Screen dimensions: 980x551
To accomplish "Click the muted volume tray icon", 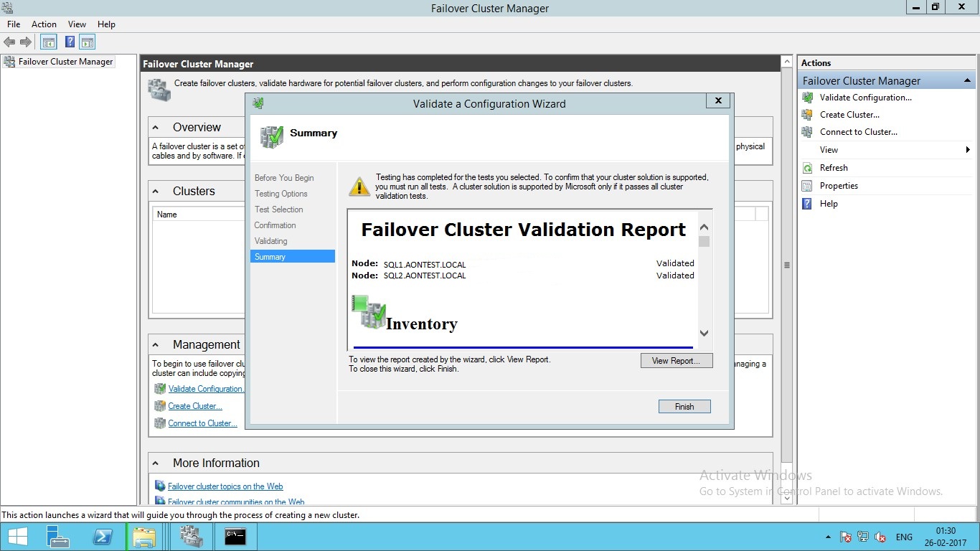I will [880, 537].
